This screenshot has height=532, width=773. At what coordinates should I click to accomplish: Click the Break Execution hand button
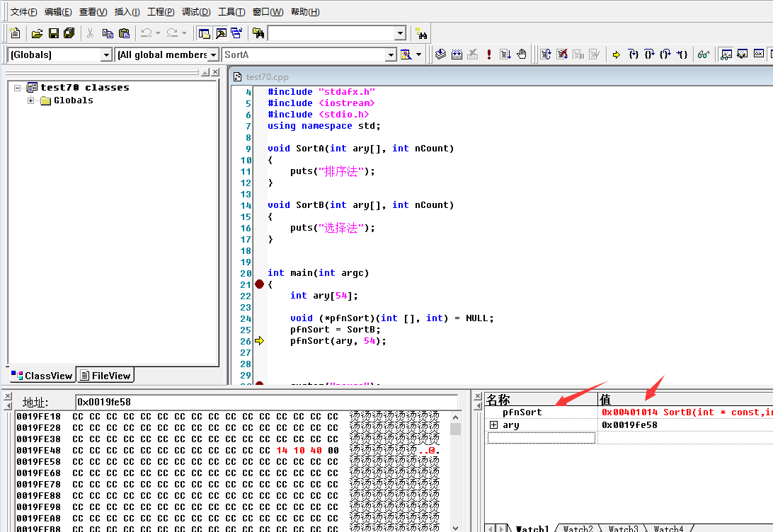(x=522, y=55)
